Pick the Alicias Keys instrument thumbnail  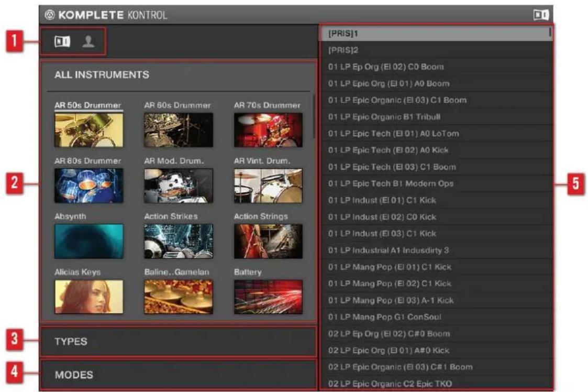[x=89, y=297]
